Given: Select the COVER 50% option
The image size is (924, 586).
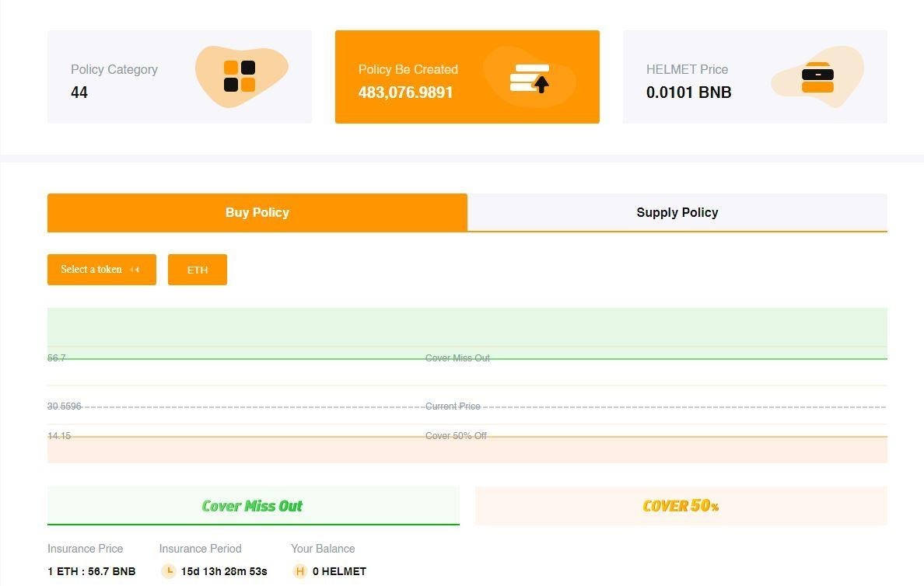Looking at the screenshot, I should tap(681, 505).
